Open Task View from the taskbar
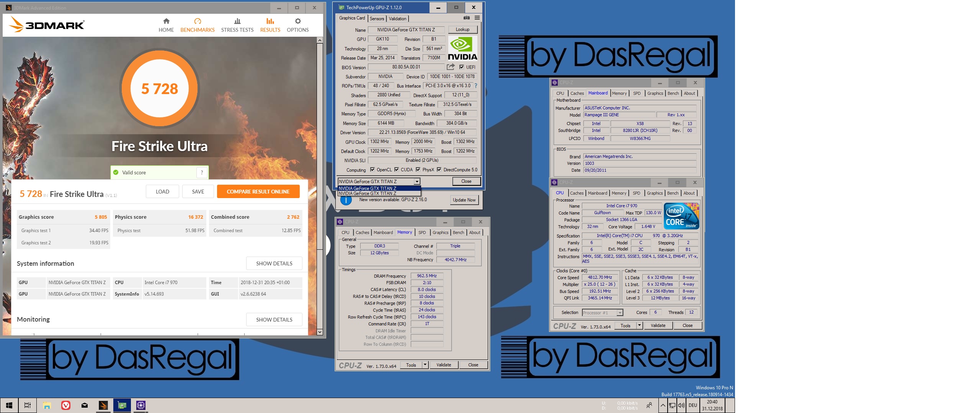Viewport: 980px width, 413px height. [28, 405]
